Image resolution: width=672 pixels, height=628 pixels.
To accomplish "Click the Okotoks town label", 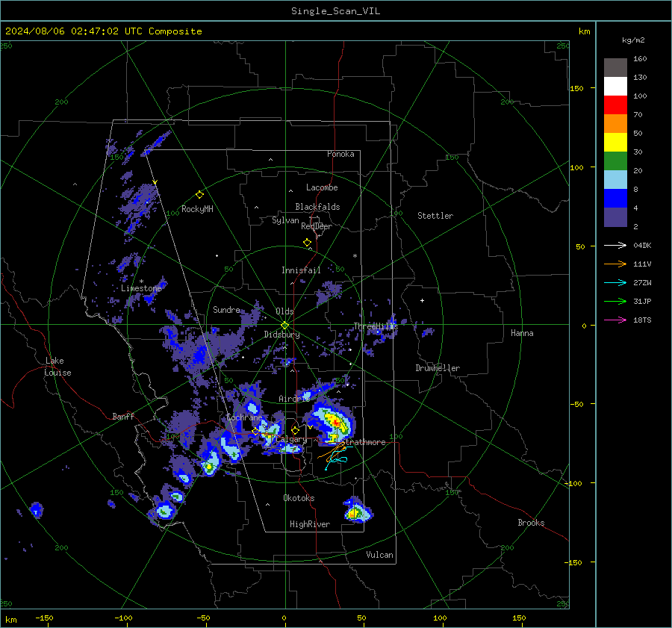I will (x=299, y=498).
